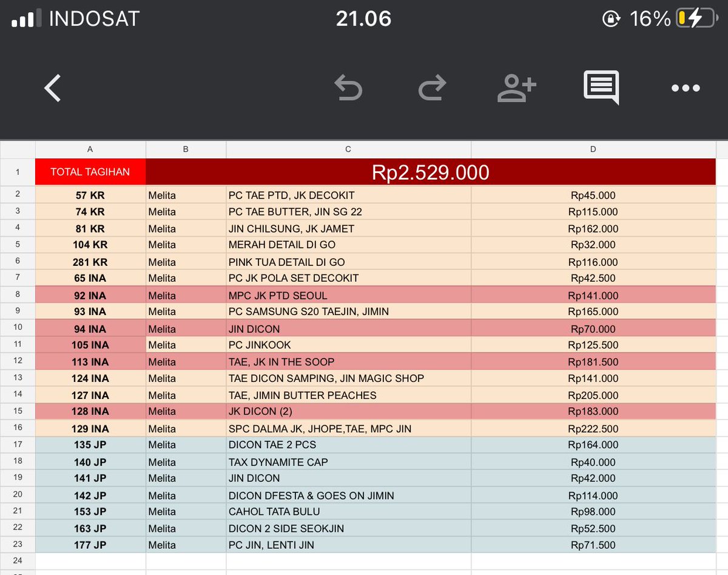
Task: Select the Rp2.529.000 total cell
Action: point(431,172)
